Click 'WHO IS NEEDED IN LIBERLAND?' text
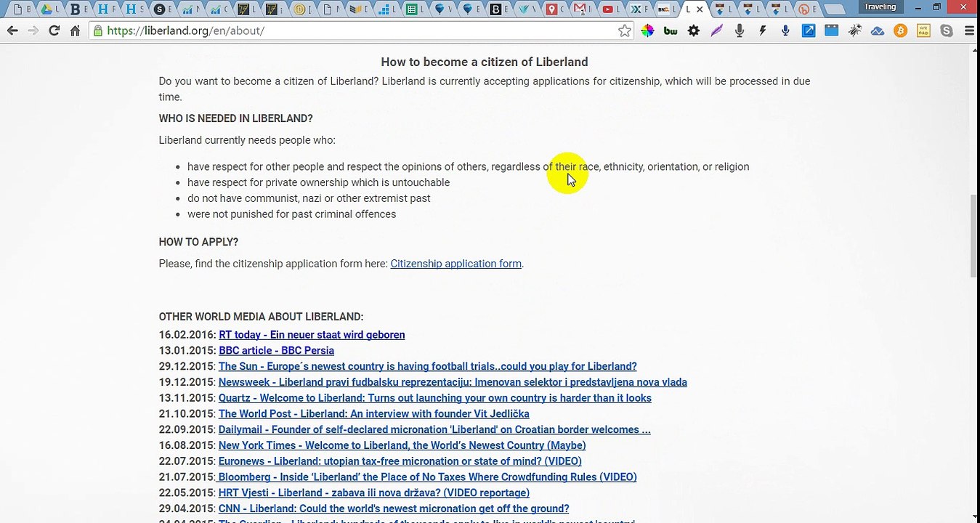 [x=235, y=118]
